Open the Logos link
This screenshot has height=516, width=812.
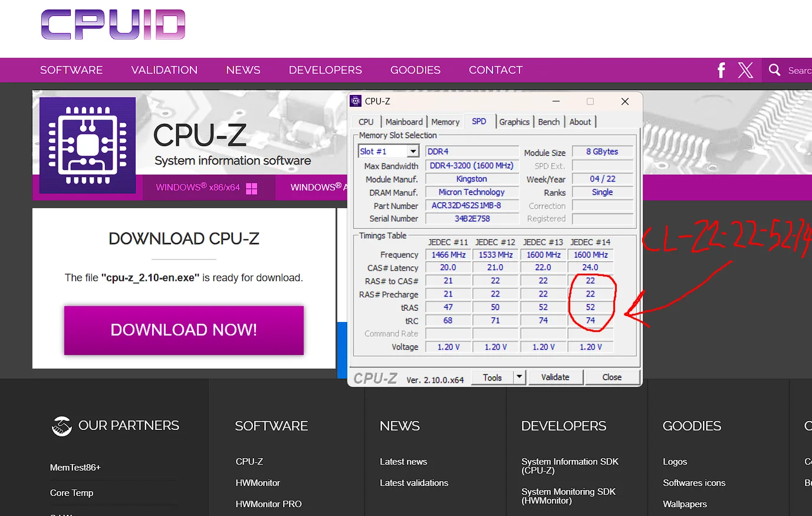click(675, 462)
